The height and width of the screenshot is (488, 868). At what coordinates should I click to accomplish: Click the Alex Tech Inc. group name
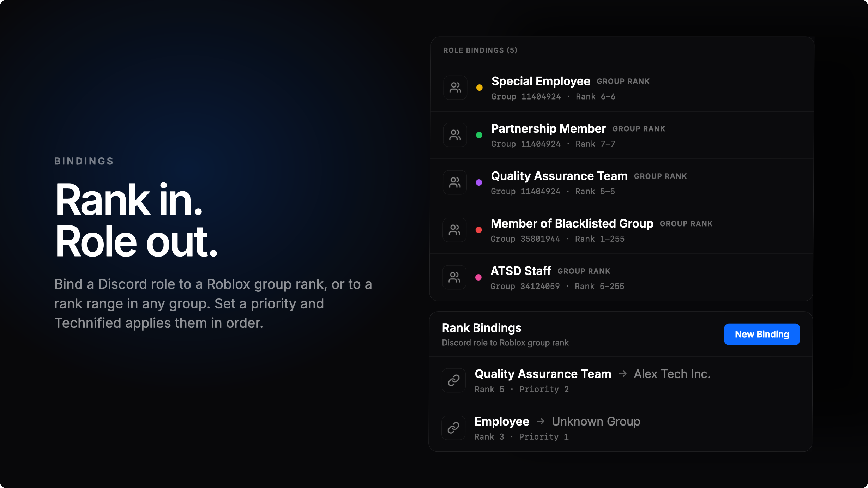coord(672,374)
